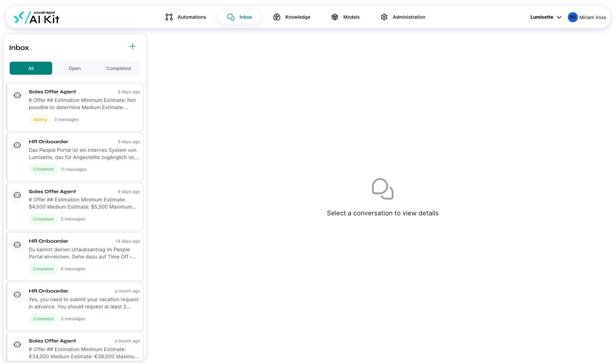Click the AI Kit logo
616x364 pixels.
(x=36, y=17)
